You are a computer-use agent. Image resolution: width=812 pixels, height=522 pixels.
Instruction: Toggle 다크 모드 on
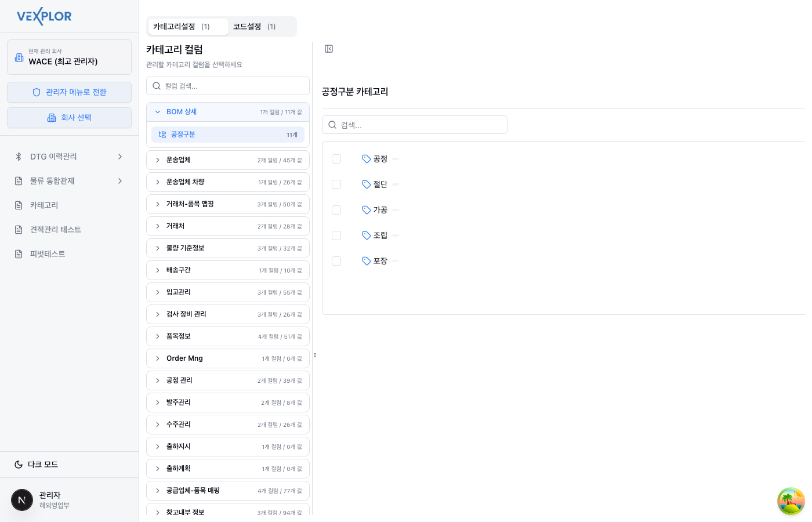click(x=43, y=465)
